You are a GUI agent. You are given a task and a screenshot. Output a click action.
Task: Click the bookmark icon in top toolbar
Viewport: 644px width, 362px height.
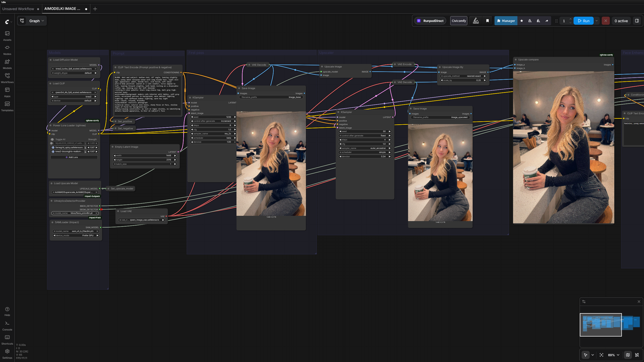click(487, 21)
